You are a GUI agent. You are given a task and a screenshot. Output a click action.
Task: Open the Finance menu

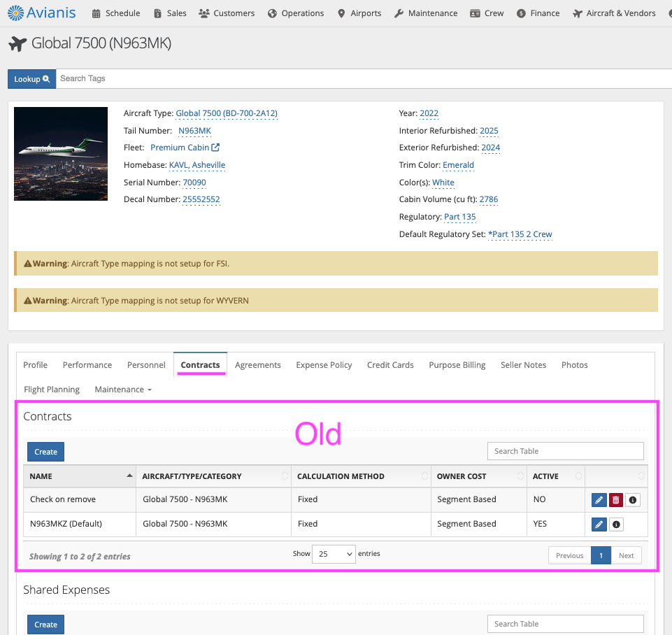(x=538, y=13)
